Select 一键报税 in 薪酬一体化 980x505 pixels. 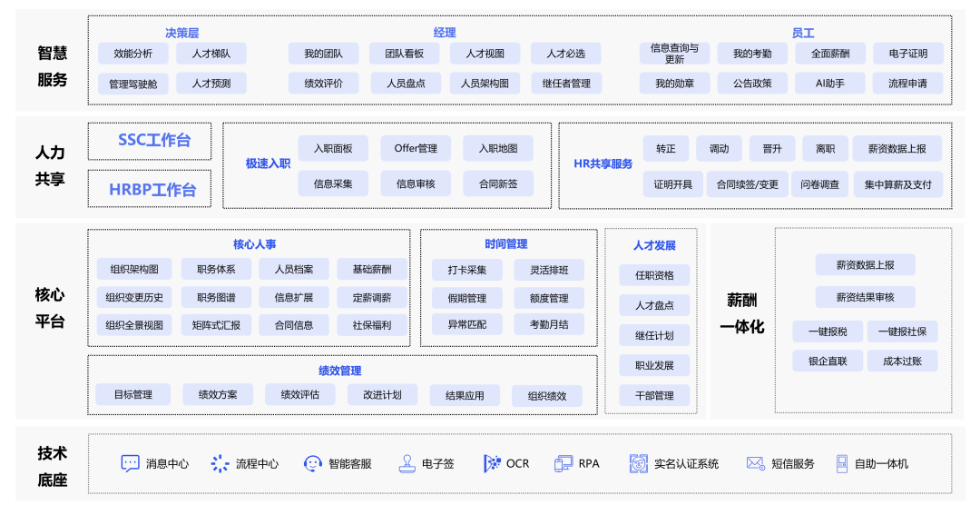point(827,332)
